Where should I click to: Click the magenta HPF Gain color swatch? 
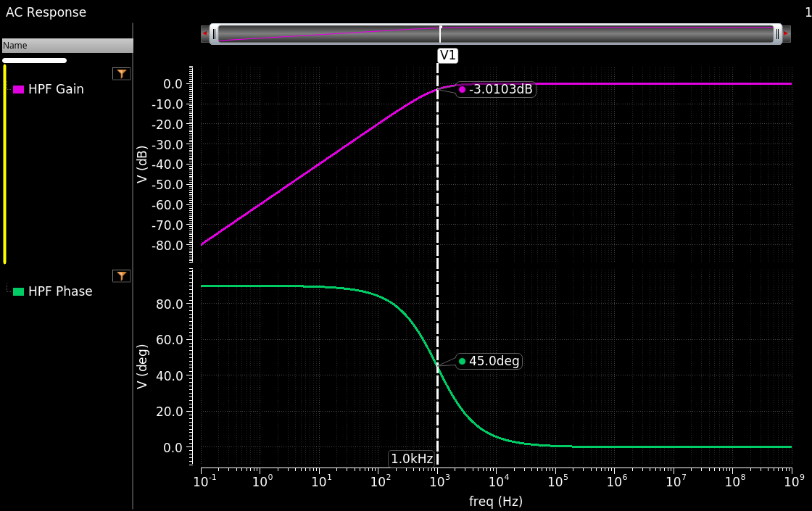pos(19,89)
